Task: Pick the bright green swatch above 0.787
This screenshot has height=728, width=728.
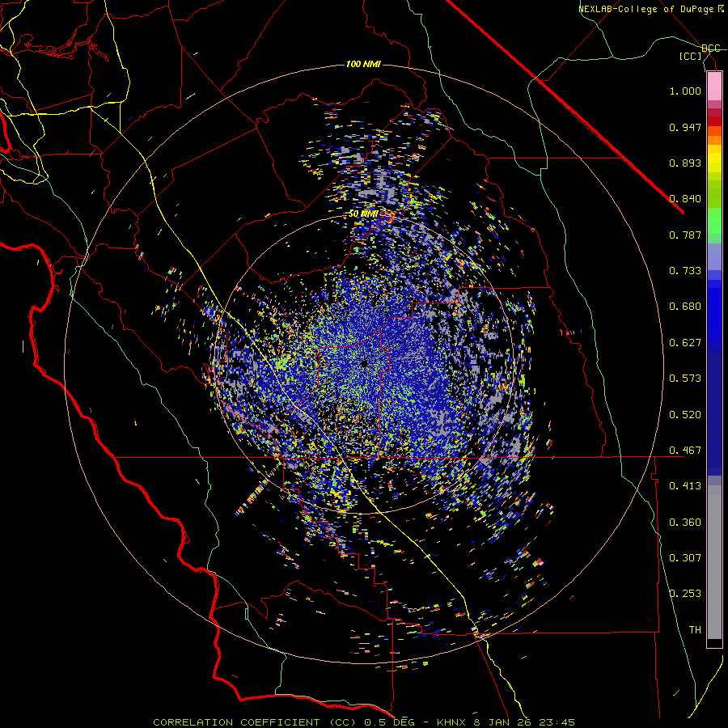Action: point(714,221)
